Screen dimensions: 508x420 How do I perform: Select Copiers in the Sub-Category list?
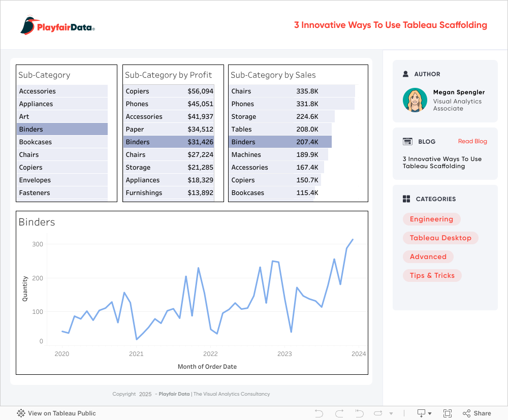(62, 168)
